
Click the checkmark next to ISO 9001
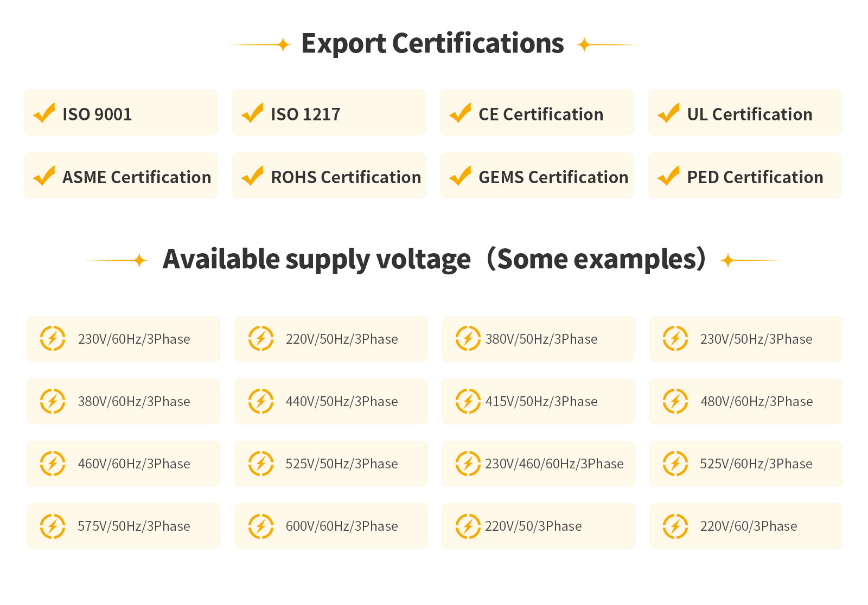pos(44,113)
